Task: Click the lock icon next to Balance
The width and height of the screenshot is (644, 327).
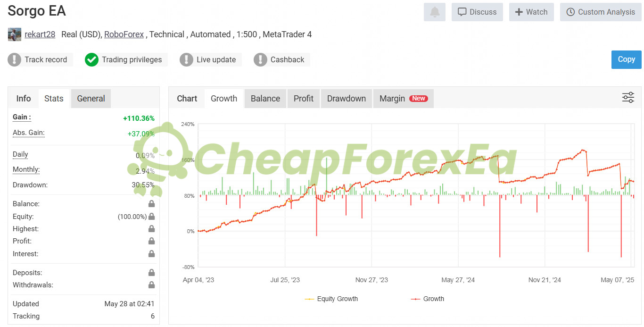Action: (151, 204)
